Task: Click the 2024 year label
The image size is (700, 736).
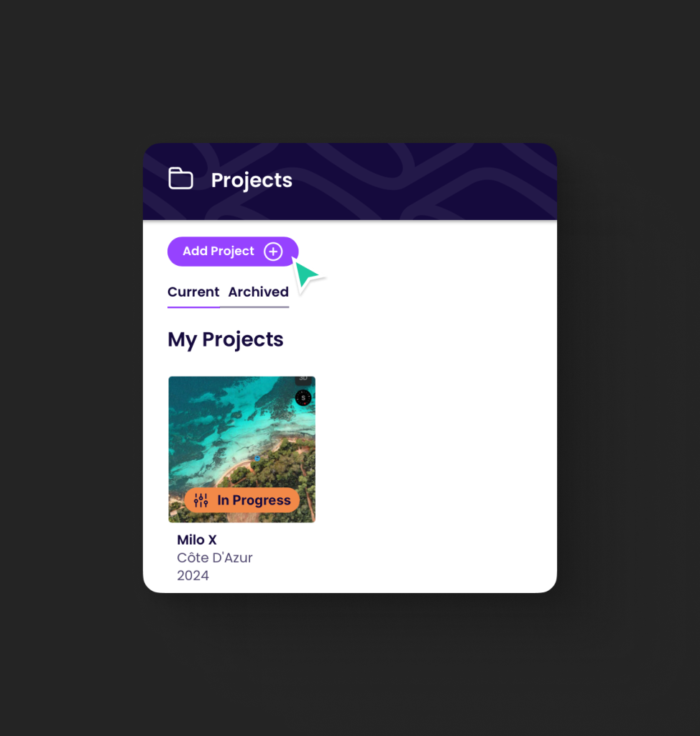Action: click(x=193, y=576)
